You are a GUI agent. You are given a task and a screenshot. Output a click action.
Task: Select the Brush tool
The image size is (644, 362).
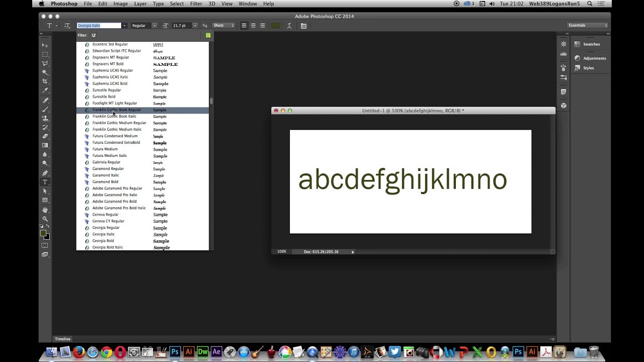click(x=45, y=109)
